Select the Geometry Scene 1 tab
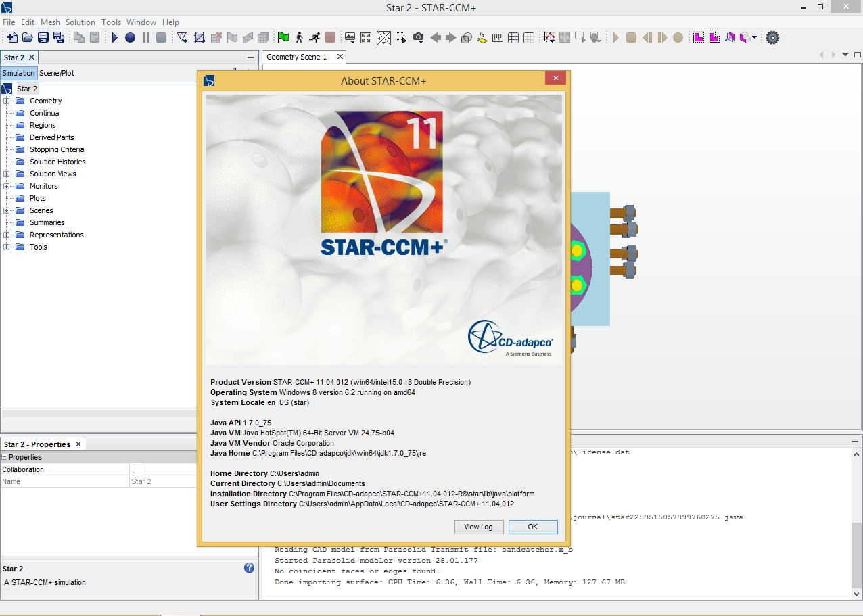863x616 pixels. click(296, 57)
